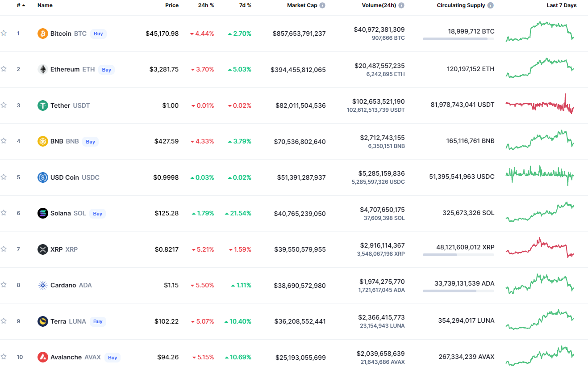Sort coins by 24h % column header
The image size is (588, 375).
click(206, 5)
